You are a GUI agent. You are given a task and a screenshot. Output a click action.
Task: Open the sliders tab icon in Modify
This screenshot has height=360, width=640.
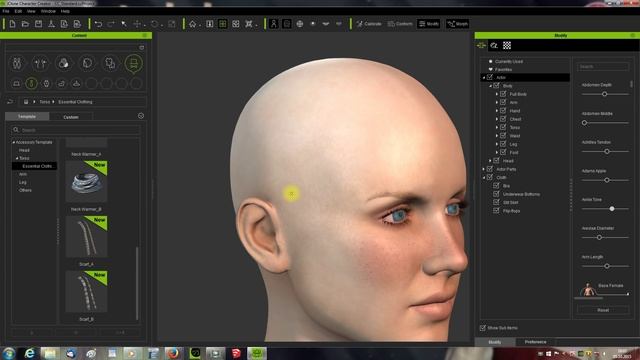[482, 45]
